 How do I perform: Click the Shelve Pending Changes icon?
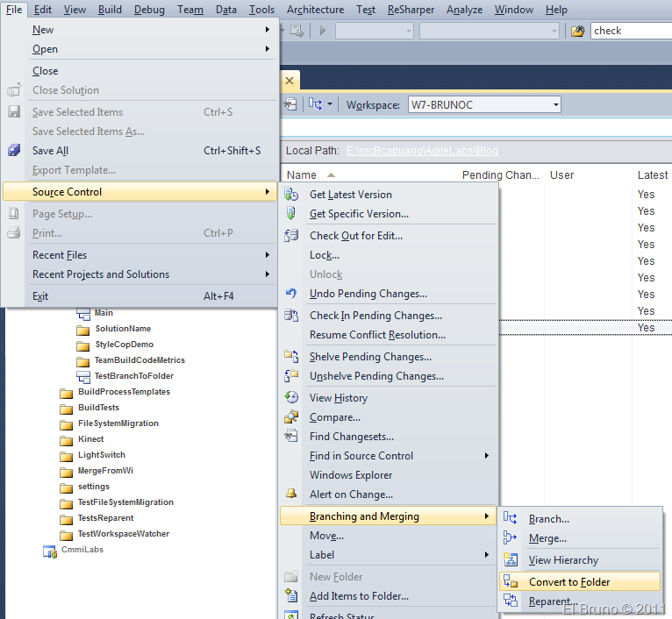292,357
